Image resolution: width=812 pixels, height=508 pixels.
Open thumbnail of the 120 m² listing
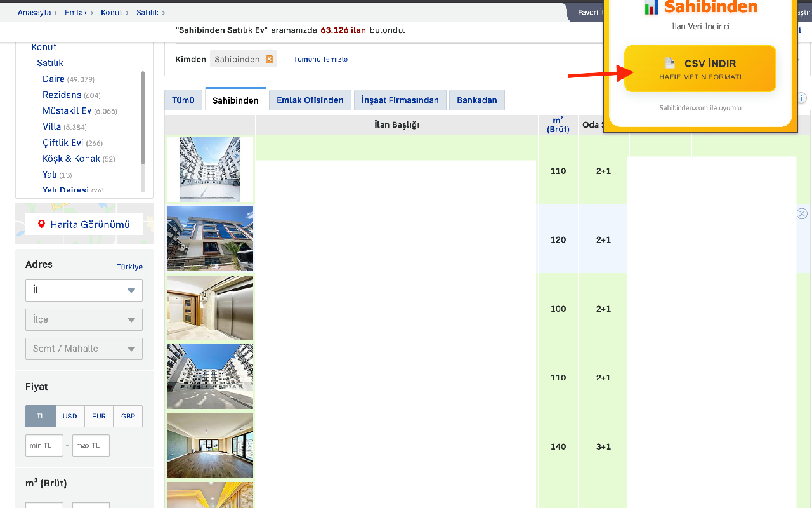(x=211, y=238)
